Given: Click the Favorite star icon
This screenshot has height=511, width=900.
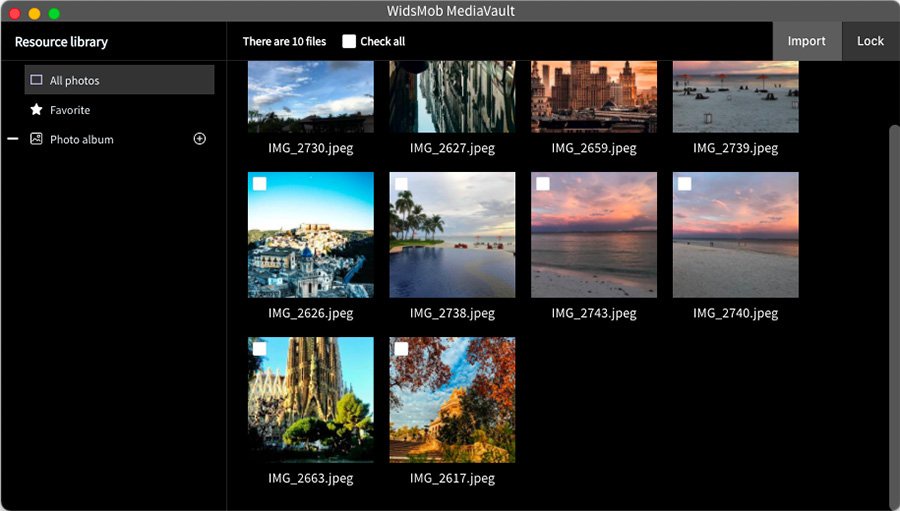Looking at the screenshot, I should 36,109.
